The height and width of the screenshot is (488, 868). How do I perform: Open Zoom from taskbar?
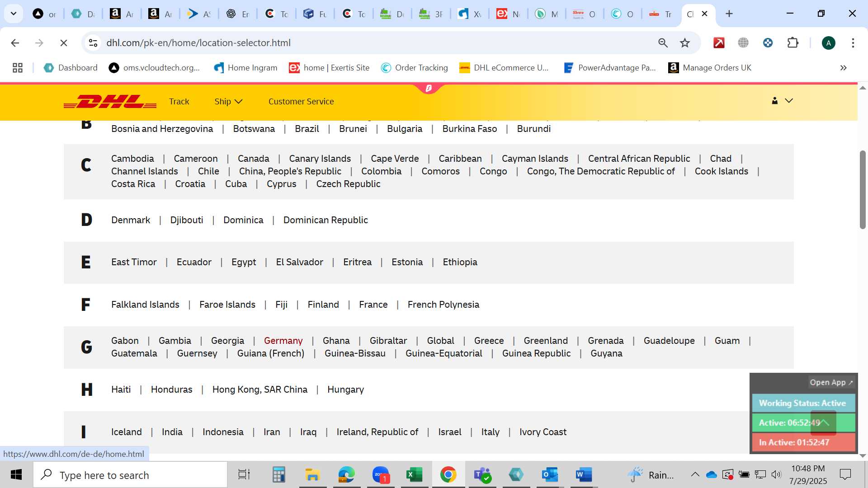381,475
